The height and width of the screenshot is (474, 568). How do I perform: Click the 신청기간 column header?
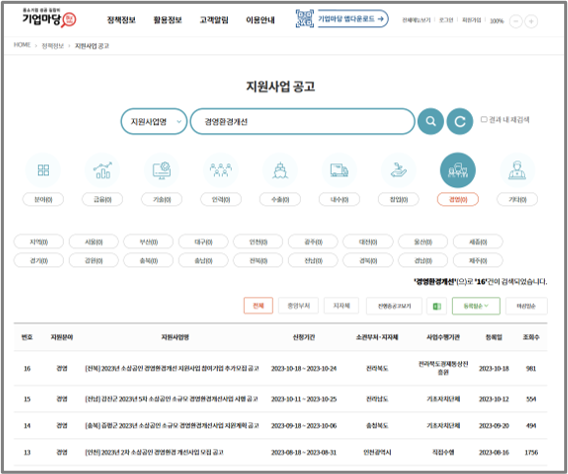pos(304,337)
